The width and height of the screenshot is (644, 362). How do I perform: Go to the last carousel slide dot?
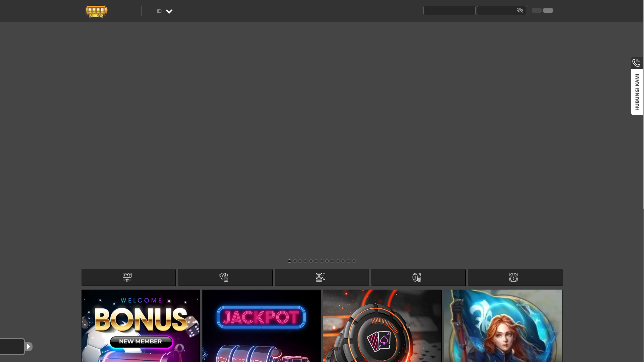[x=354, y=261]
